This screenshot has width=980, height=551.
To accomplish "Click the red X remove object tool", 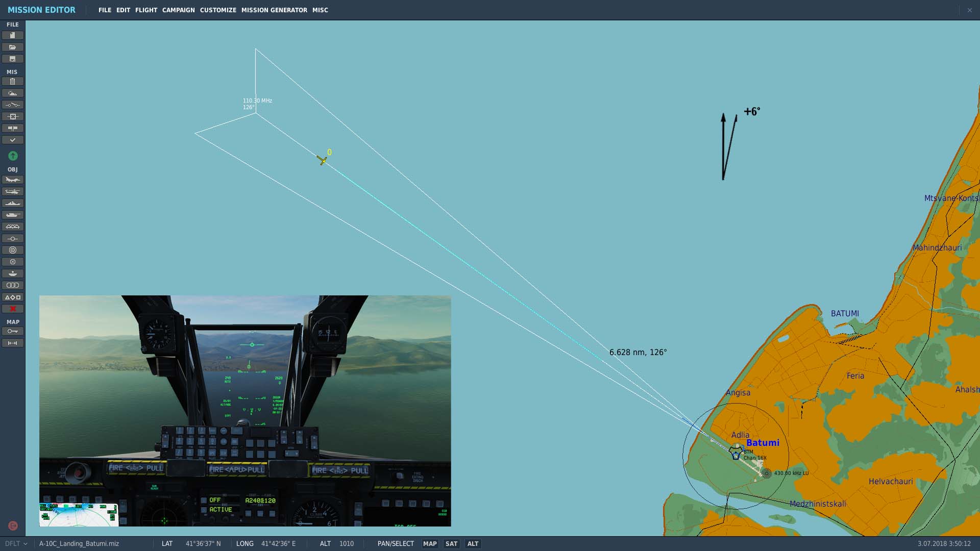I will (13, 309).
